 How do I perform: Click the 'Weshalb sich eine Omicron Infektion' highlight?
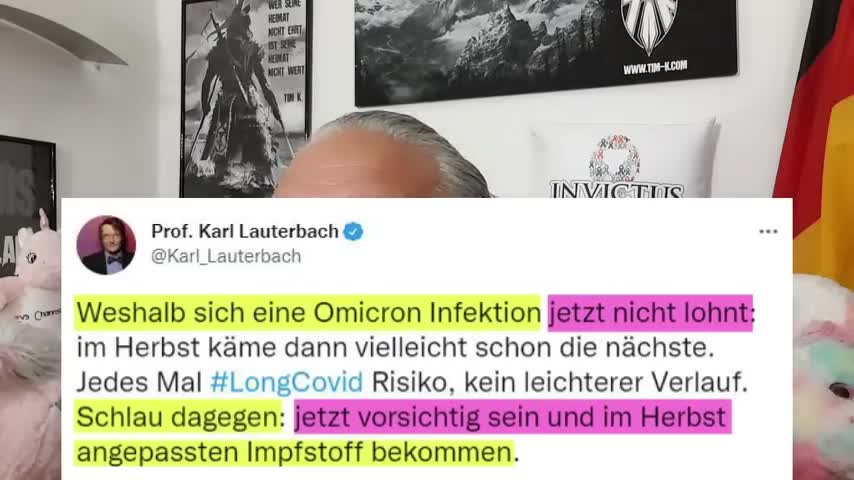(x=308, y=313)
